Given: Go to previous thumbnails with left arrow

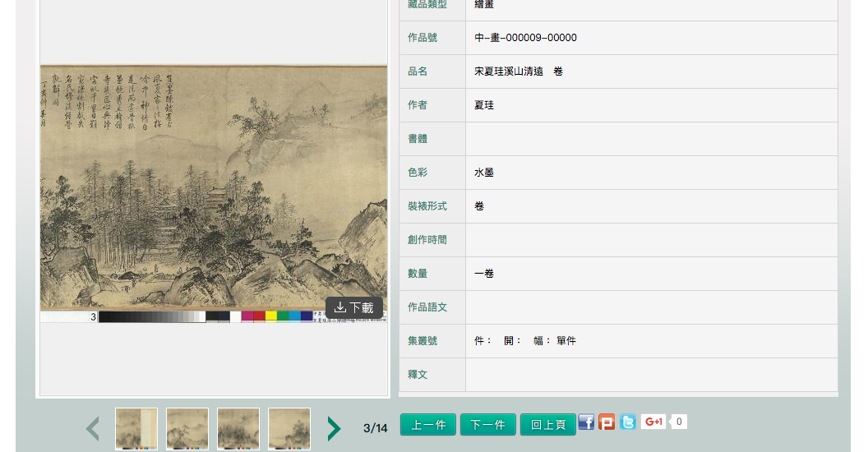Looking at the screenshot, I should coord(92,429).
